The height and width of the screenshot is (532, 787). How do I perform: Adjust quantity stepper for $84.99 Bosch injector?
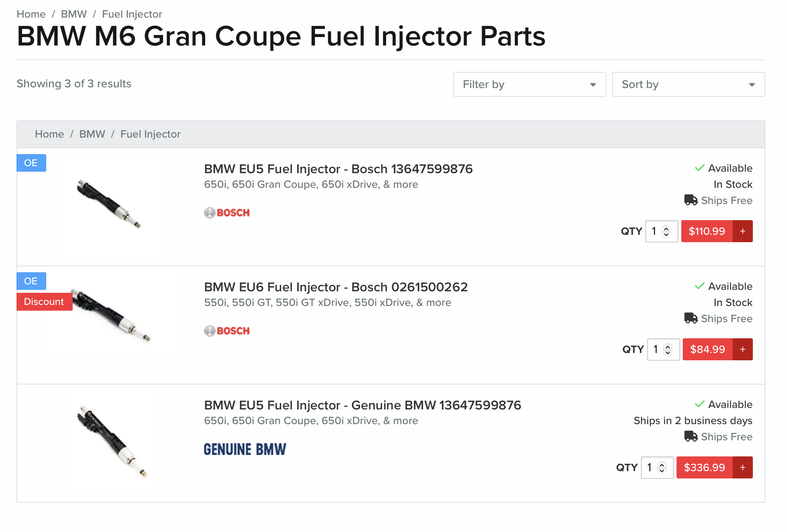point(668,349)
